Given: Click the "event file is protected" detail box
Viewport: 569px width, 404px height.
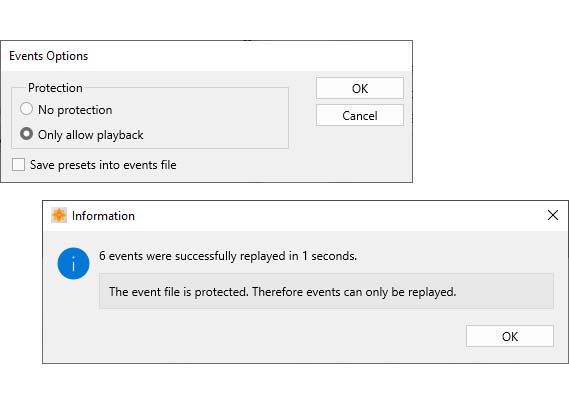Looking at the screenshot, I should pyautogui.click(x=326, y=291).
